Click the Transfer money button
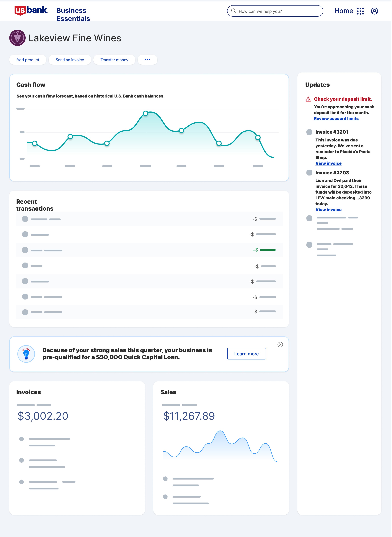Viewport: 392px width, 537px height. point(114,60)
